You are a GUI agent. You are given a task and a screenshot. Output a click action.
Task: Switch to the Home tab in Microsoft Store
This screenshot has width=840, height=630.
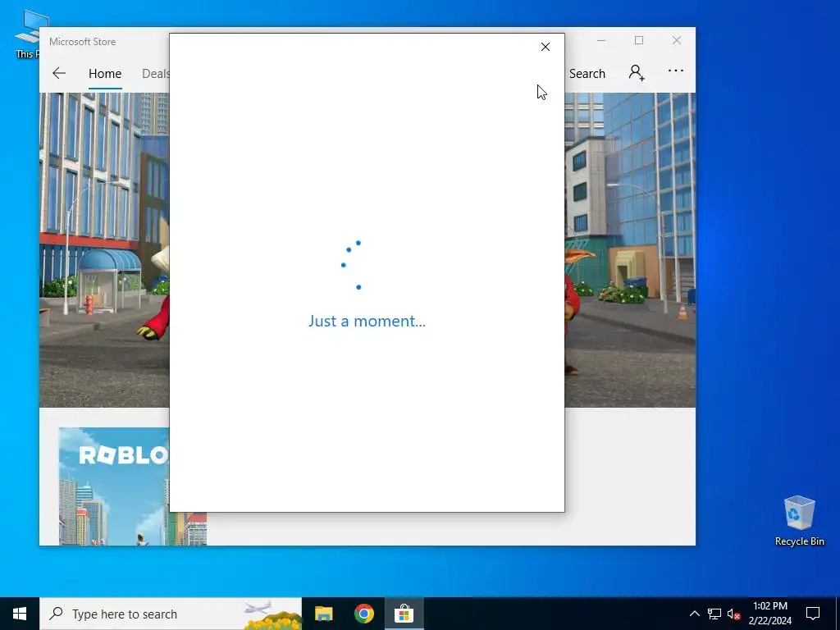click(x=105, y=74)
